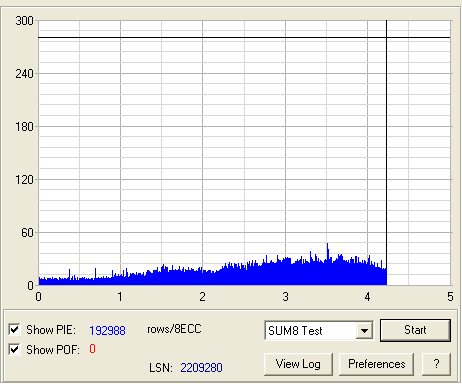This screenshot has width=462, height=384.
Task: Click the rows/8ECC label
Action: pyautogui.click(x=174, y=329)
